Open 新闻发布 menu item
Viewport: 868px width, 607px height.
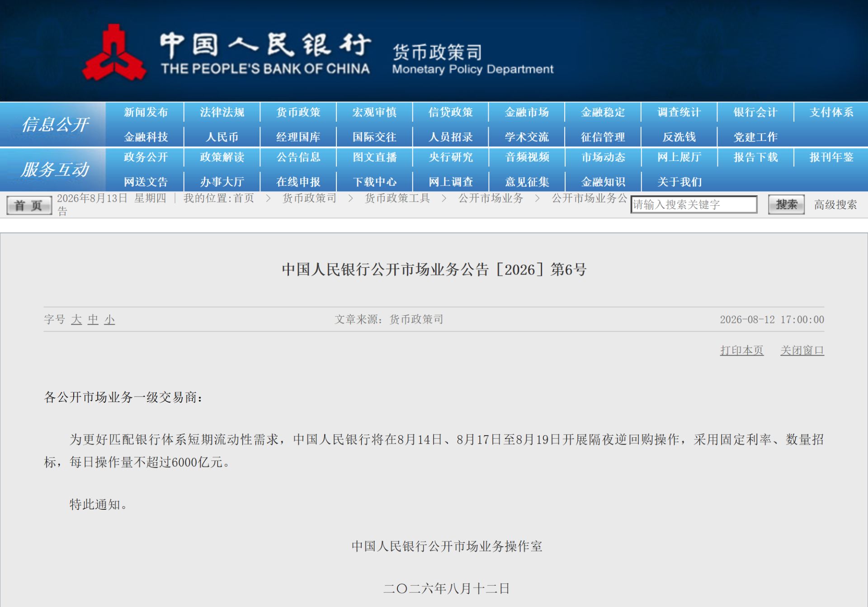pyautogui.click(x=146, y=112)
